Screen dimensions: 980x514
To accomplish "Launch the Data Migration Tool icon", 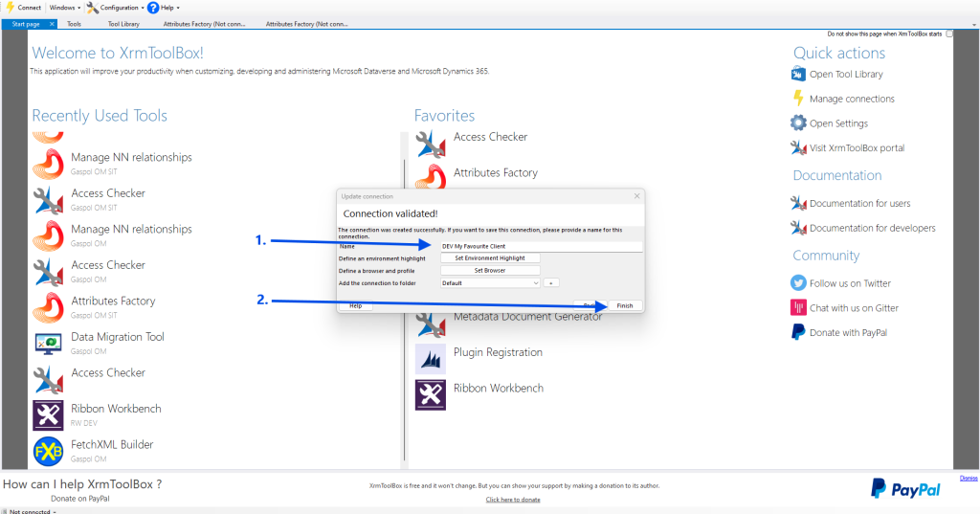I will click(48, 344).
